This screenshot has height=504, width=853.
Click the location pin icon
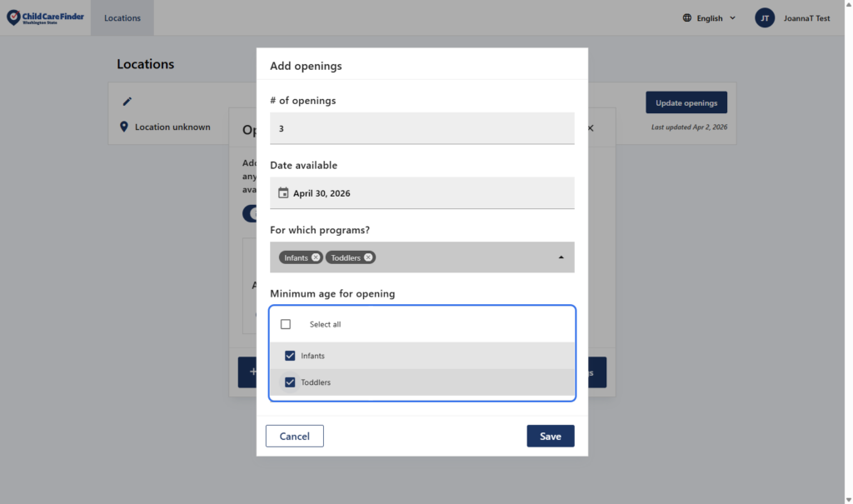(x=124, y=127)
